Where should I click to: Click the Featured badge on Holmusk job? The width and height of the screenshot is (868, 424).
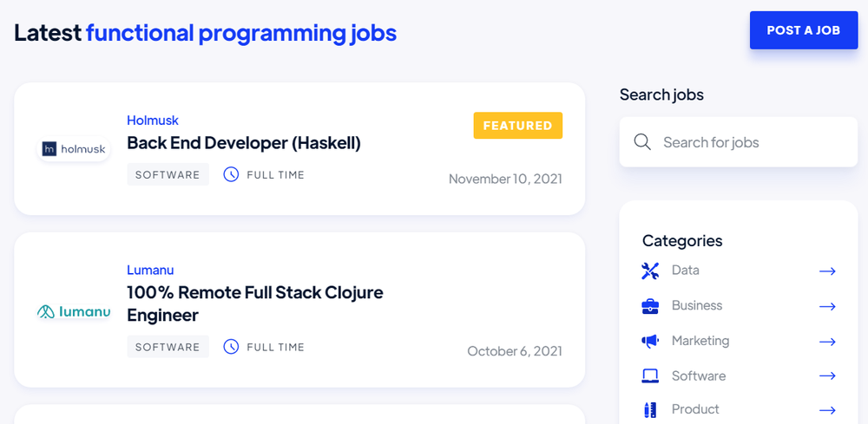(x=517, y=126)
